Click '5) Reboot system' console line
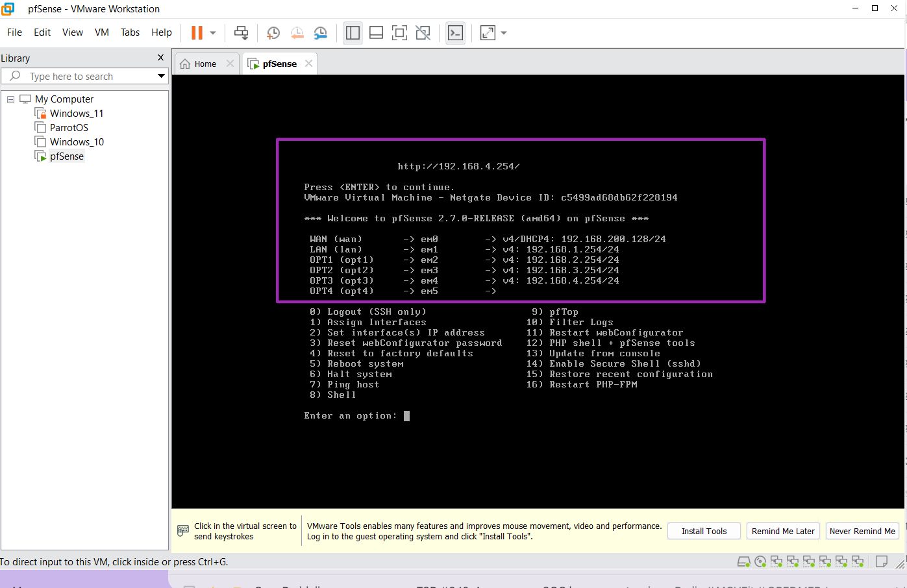907x588 pixels. tap(356, 364)
